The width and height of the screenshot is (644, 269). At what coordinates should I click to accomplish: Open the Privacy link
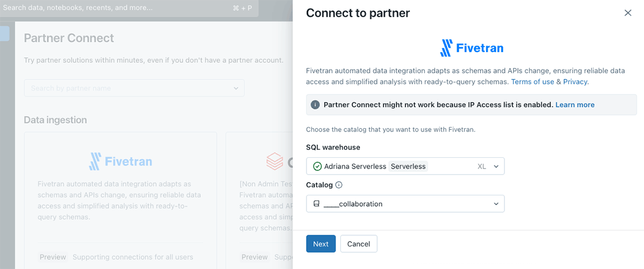[575, 82]
